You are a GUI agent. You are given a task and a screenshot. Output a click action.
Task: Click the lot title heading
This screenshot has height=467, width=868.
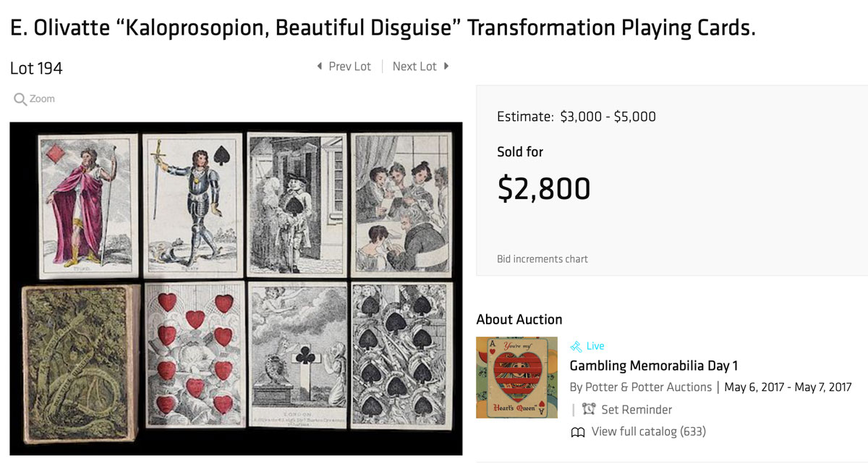(x=383, y=28)
